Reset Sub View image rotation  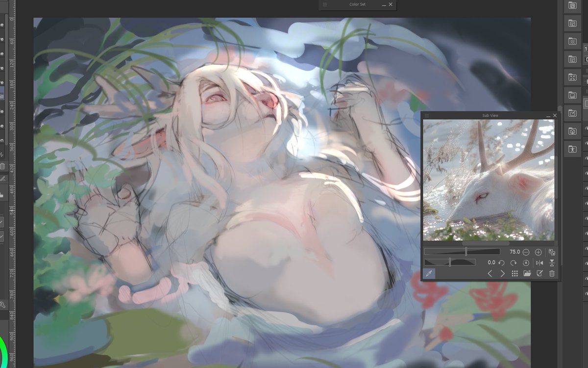pos(526,263)
